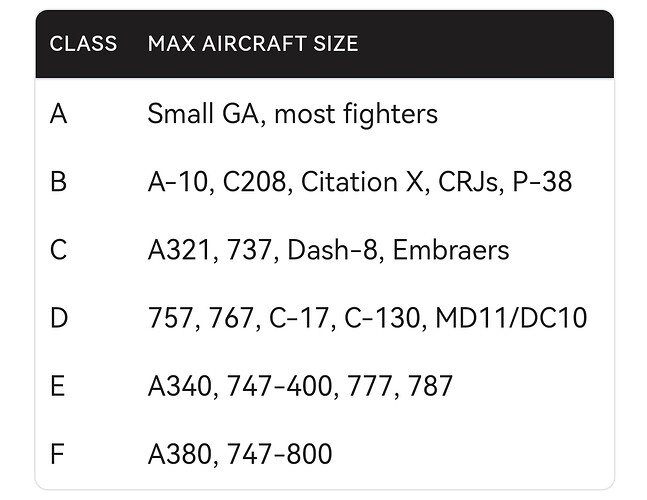
Task: Select class C letter cell
Action: pos(58,250)
